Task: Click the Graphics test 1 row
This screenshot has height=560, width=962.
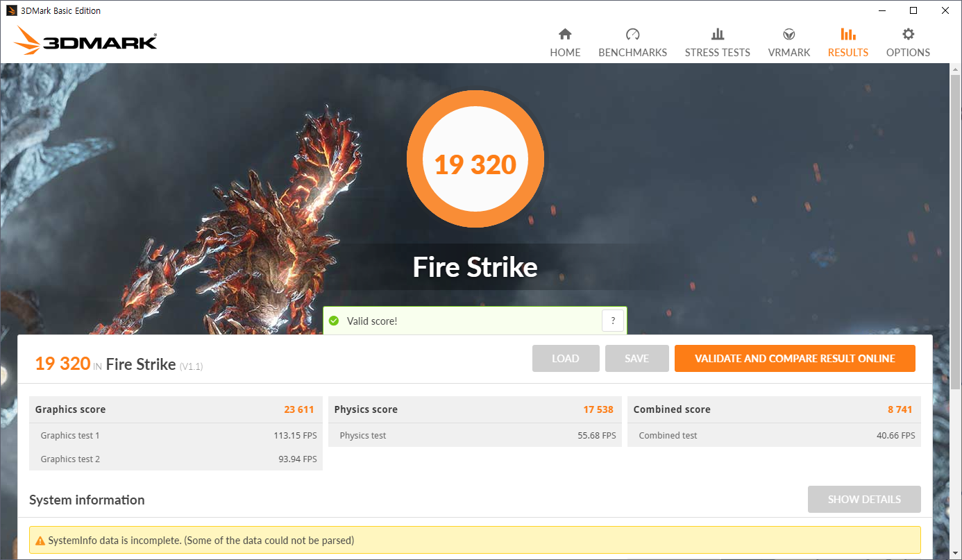Action: point(176,436)
